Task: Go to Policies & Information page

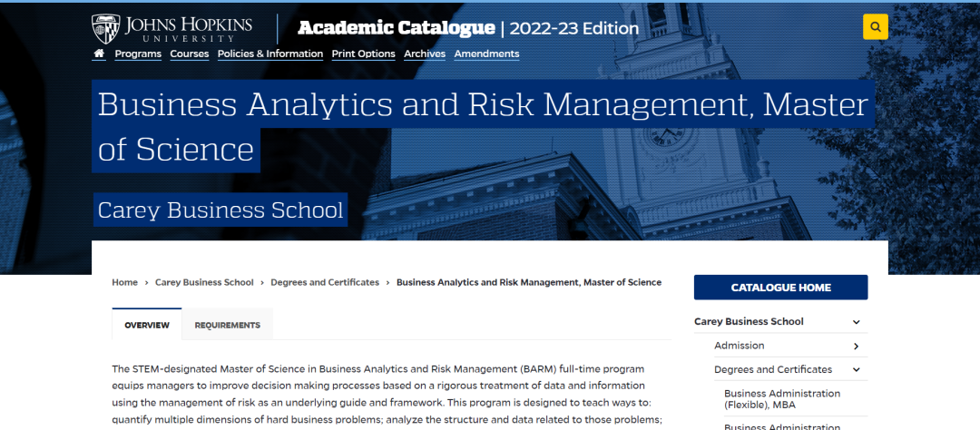Action: 270,54
